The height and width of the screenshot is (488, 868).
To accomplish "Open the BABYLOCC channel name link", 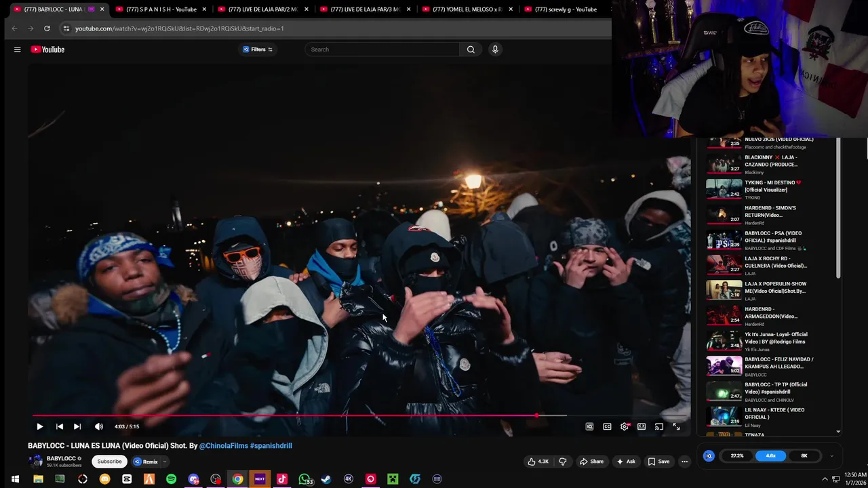I will tap(61, 459).
